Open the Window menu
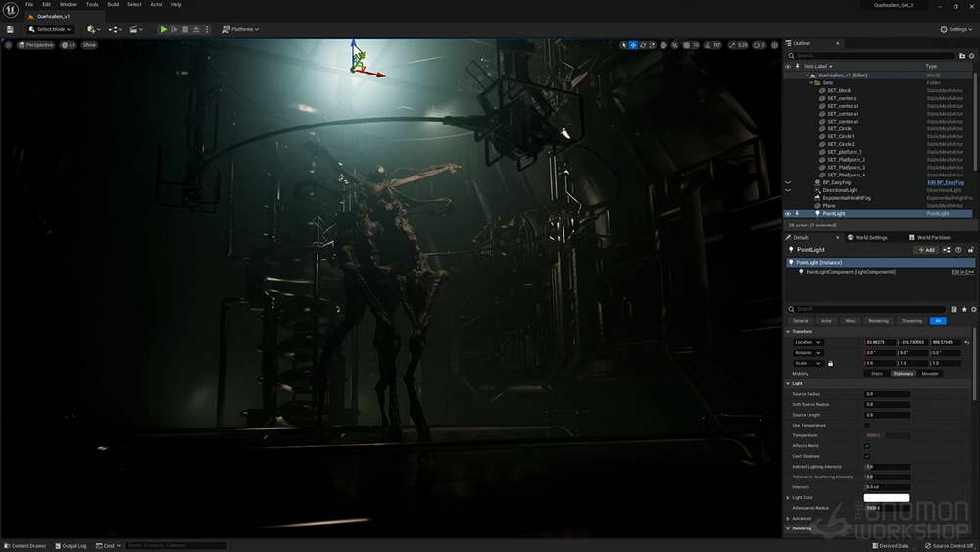 [69, 4]
